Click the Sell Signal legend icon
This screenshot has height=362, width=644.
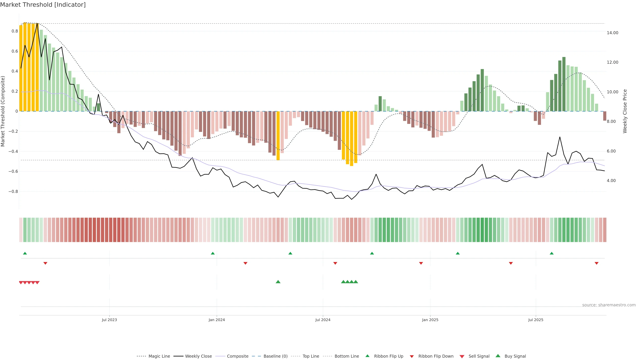(x=462, y=356)
